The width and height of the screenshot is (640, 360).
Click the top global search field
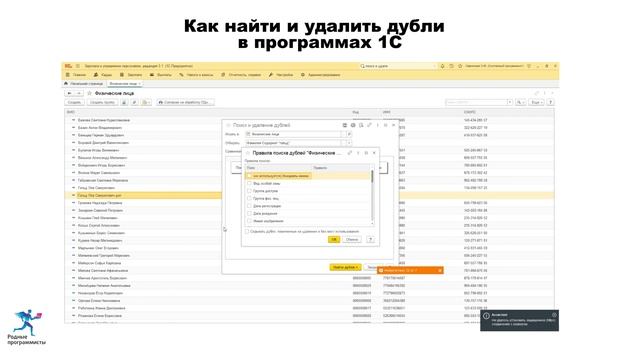point(397,66)
